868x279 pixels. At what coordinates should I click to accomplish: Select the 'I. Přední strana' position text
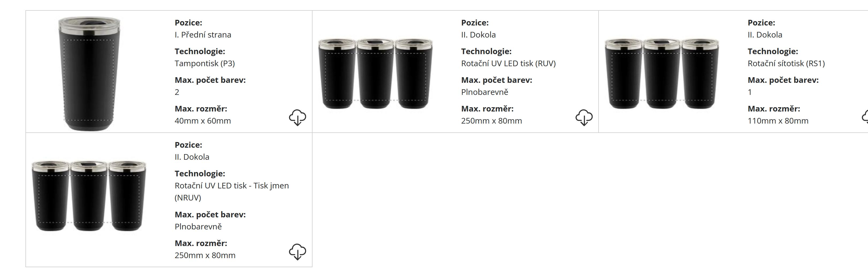[x=203, y=35]
